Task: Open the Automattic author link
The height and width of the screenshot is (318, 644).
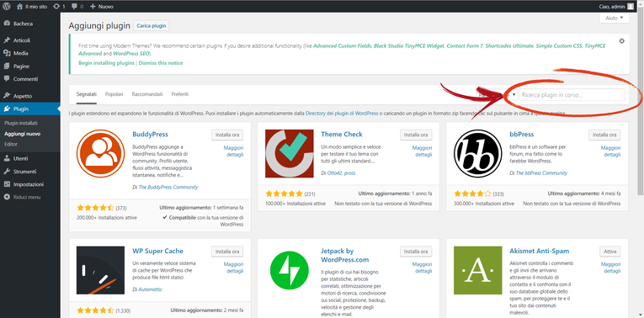Action: (x=151, y=289)
